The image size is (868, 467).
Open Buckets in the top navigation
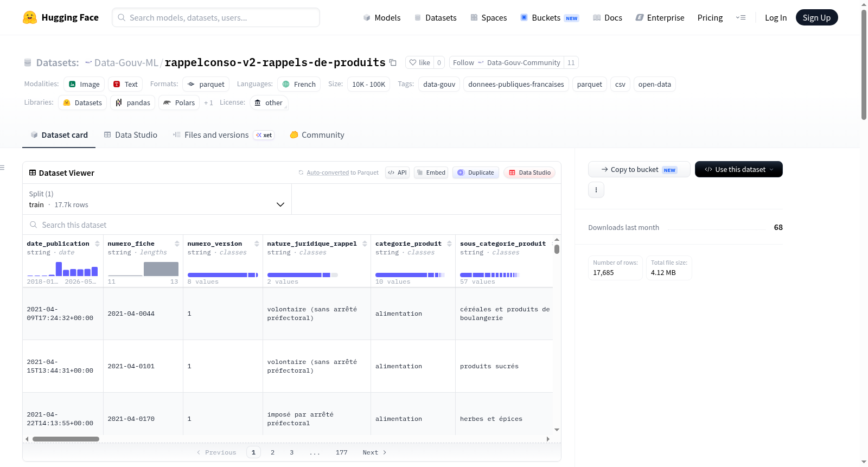coord(550,18)
